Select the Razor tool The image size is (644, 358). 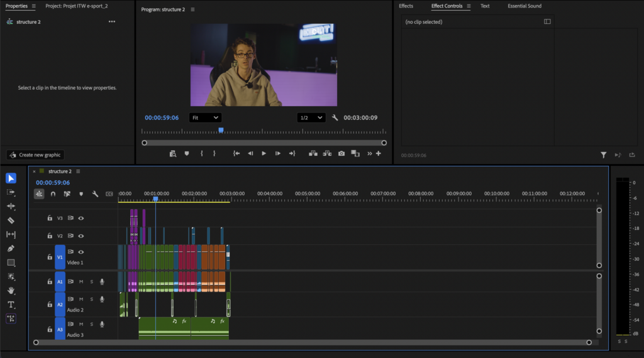pyautogui.click(x=11, y=220)
